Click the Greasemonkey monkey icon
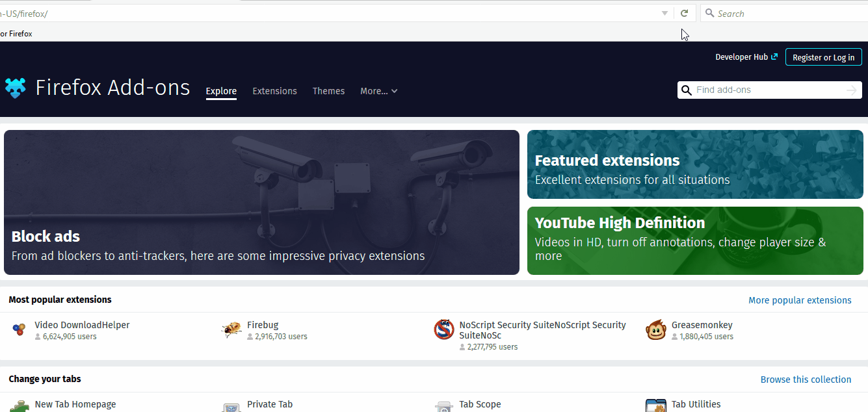Viewport: 868px width, 412px height. click(656, 329)
